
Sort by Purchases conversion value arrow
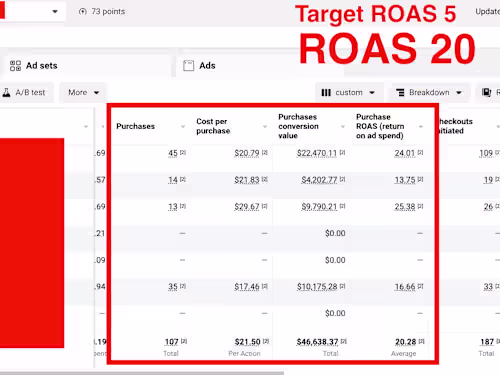343,126
